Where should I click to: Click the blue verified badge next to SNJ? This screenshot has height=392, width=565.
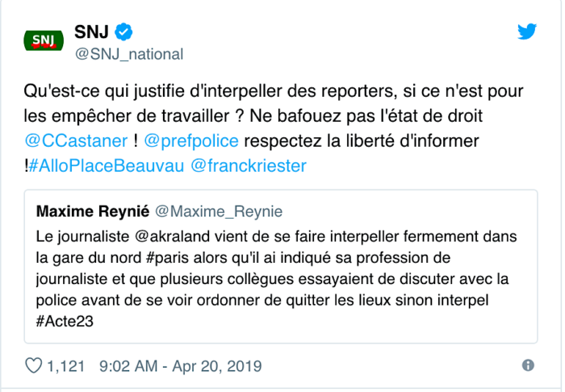tap(123, 32)
